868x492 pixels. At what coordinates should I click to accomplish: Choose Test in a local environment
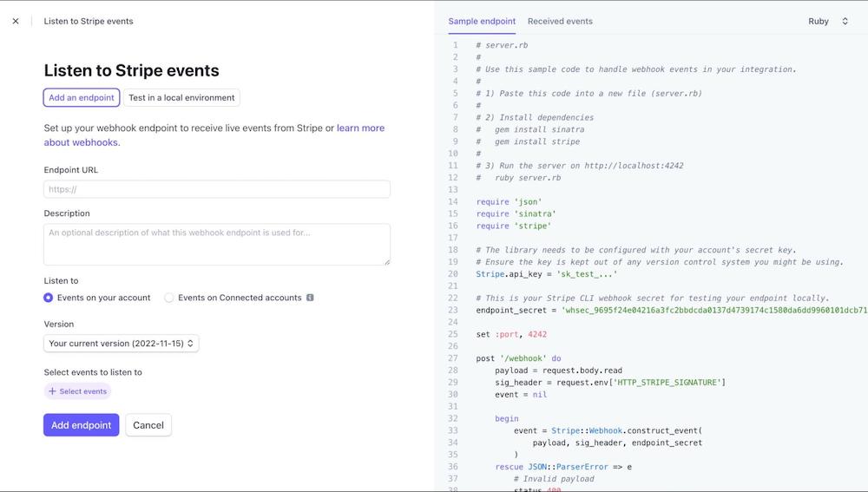(181, 97)
